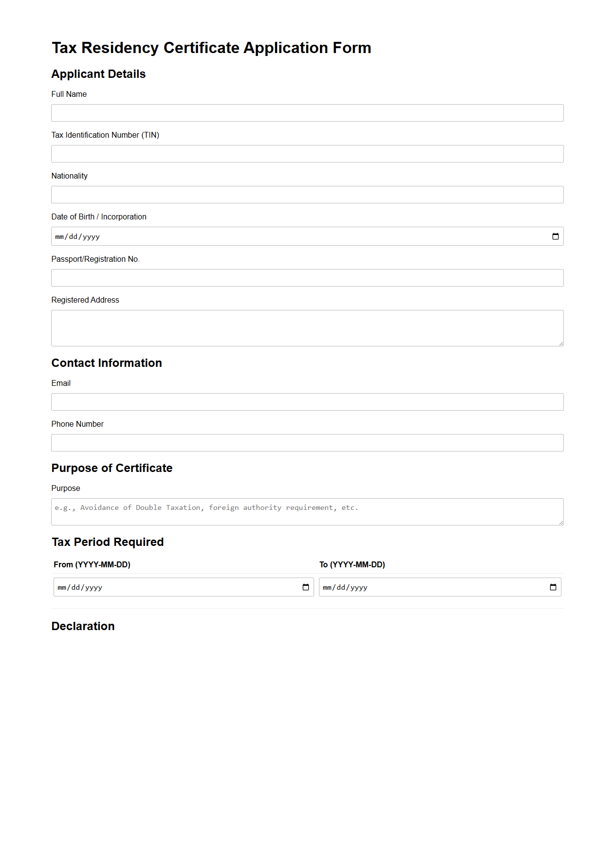Image resolution: width=615 pixels, height=868 pixels.
Task: Click the Purpose textarea resize handle
Action: (x=561, y=523)
